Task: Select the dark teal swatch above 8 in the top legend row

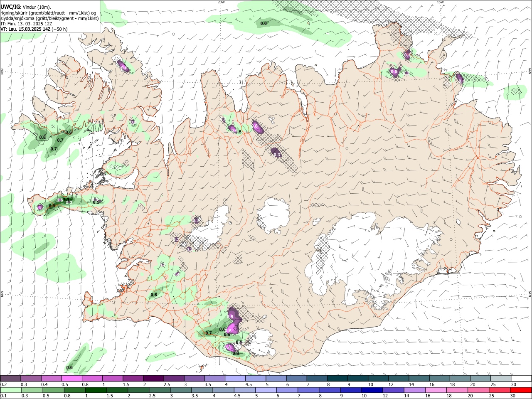Action: 337,379
